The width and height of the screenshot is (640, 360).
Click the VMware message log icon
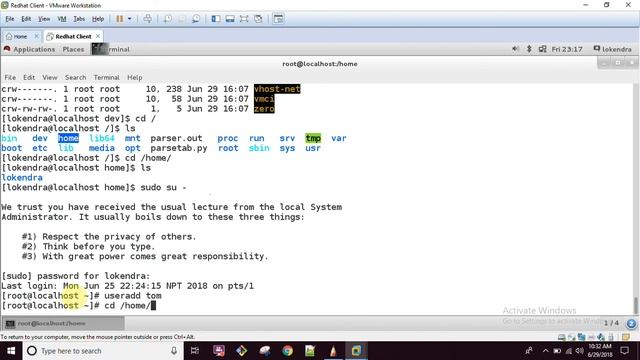pos(626,337)
